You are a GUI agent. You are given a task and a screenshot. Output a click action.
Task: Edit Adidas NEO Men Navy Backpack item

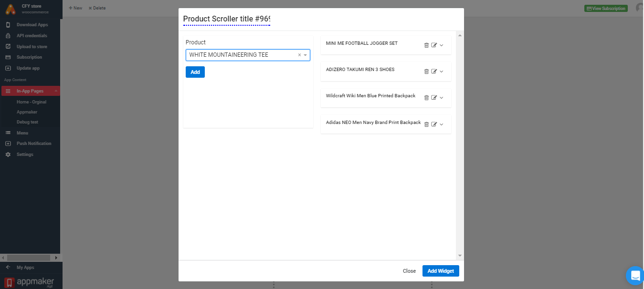point(434,124)
